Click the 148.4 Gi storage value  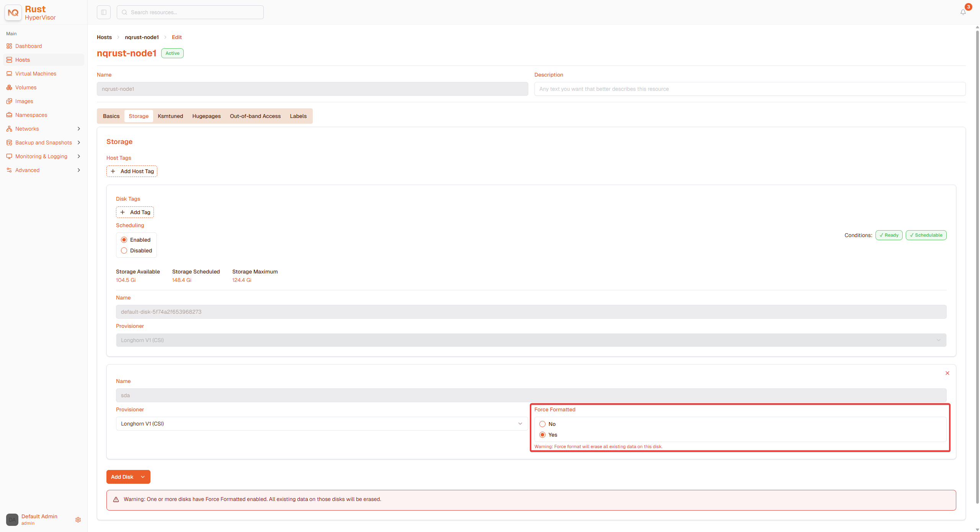point(181,280)
